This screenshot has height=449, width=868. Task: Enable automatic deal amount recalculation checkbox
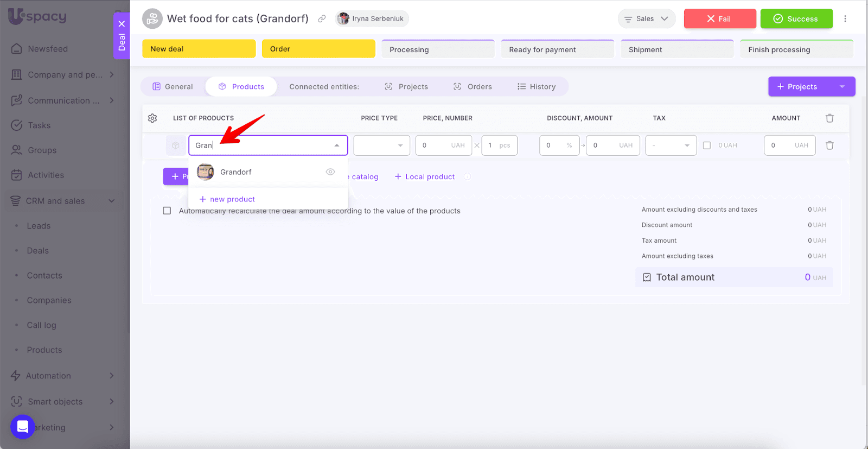167,211
